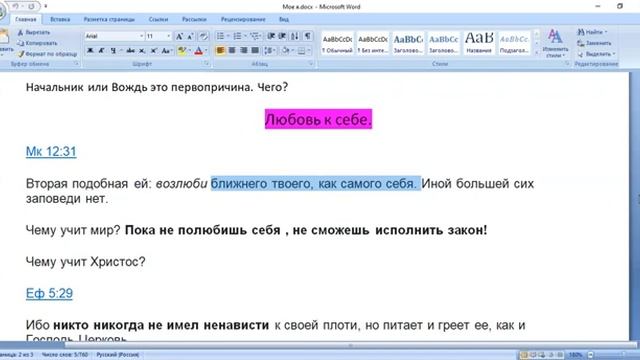
Task: Apply the red font color
Action: (x=198, y=51)
